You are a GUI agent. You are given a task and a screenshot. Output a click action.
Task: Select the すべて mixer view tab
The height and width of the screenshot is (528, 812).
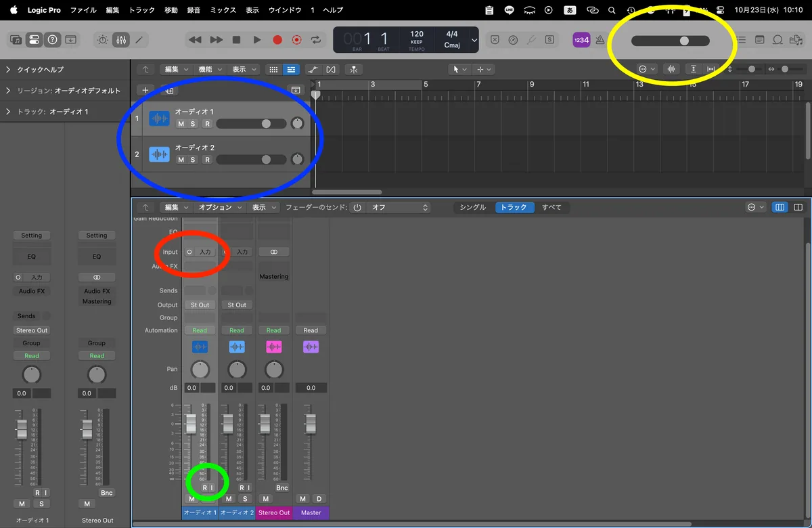(551, 207)
